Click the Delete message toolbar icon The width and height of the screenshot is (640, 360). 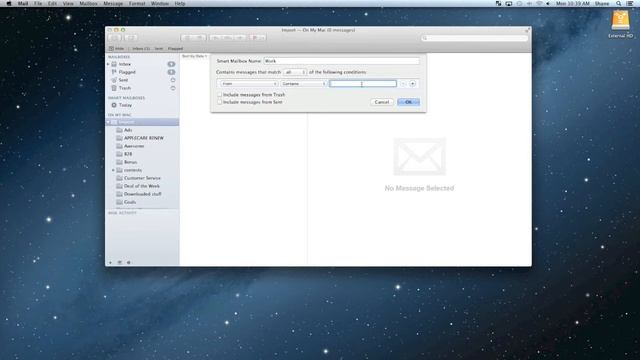pos(187,38)
